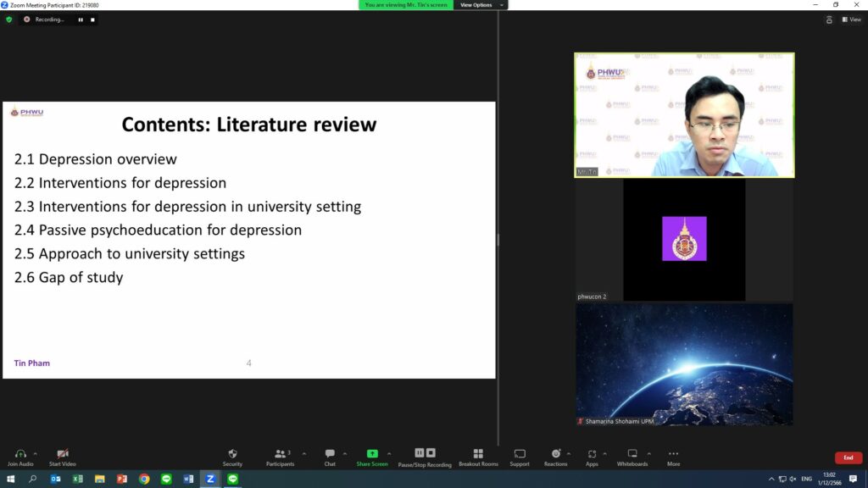
Task: Open the taskbar clock and date
Action: click(x=829, y=479)
